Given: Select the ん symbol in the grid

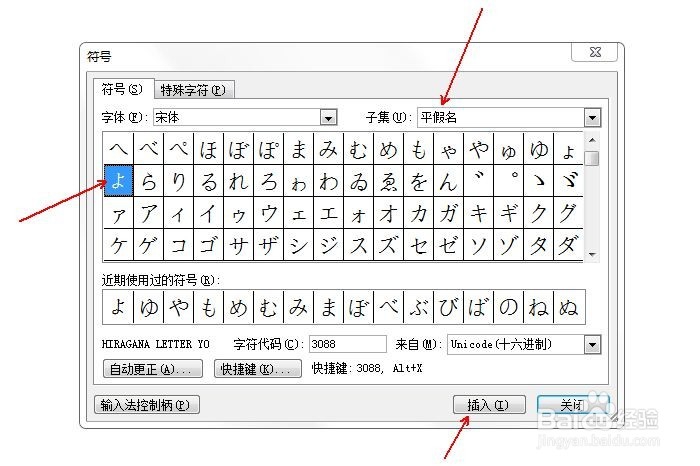Looking at the screenshot, I should tap(448, 181).
